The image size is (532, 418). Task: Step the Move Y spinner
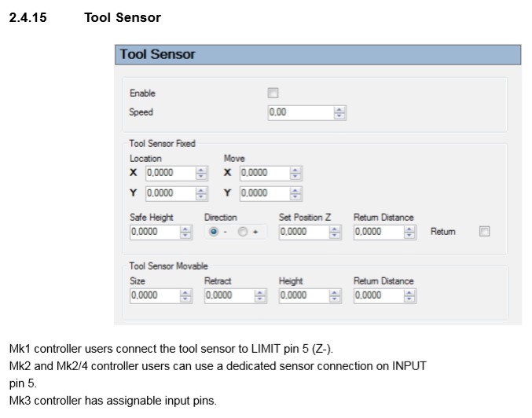click(295, 193)
